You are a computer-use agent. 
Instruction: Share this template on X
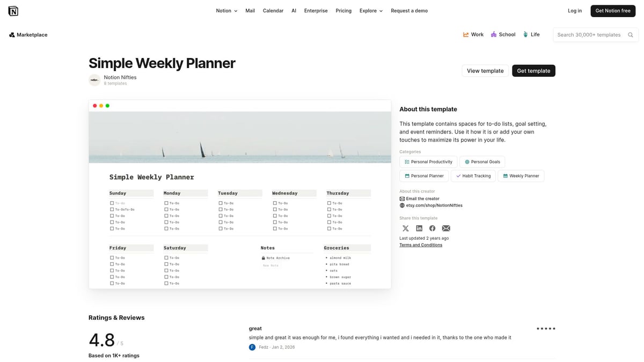pyautogui.click(x=406, y=228)
